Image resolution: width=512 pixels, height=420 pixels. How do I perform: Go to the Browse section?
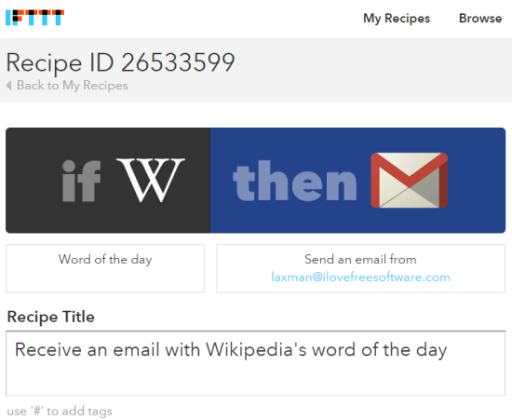[x=480, y=19]
